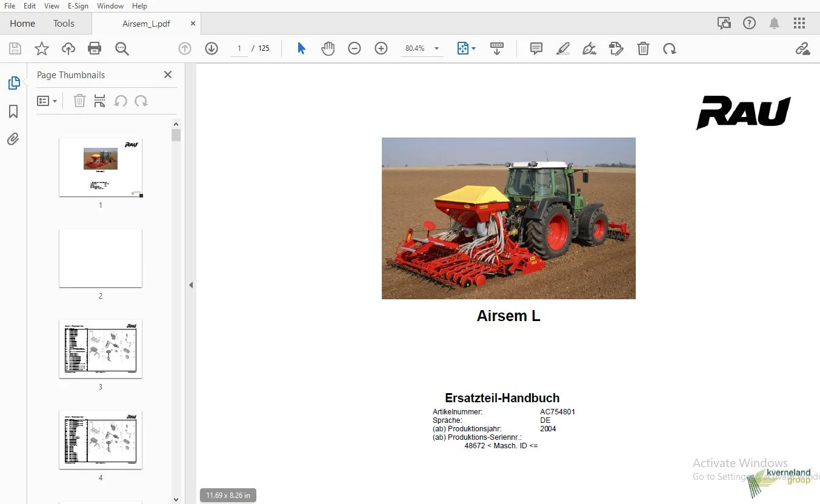Open the Window menu
The height and width of the screenshot is (504, 820).
110,5
